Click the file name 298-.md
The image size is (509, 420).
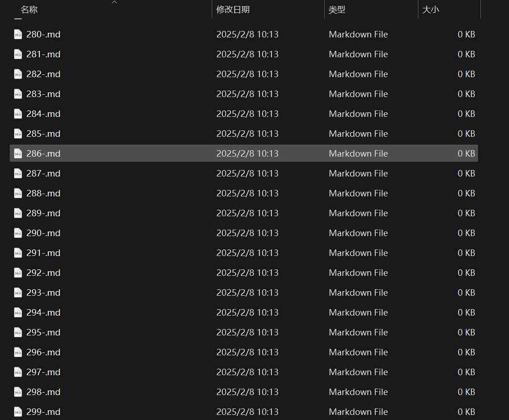tap(43, 392)
